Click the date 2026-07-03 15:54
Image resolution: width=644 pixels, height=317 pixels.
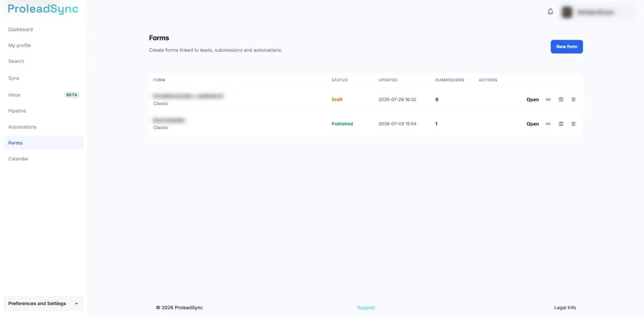397,124
